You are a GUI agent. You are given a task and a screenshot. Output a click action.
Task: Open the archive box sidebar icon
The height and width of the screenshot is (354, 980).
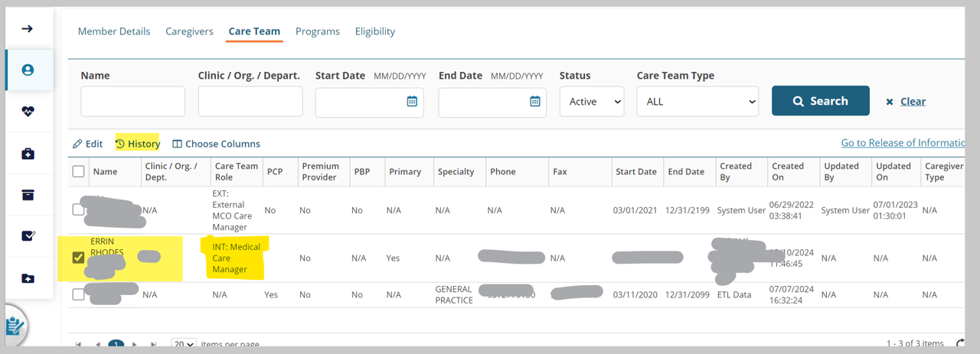tap(28, 195)
